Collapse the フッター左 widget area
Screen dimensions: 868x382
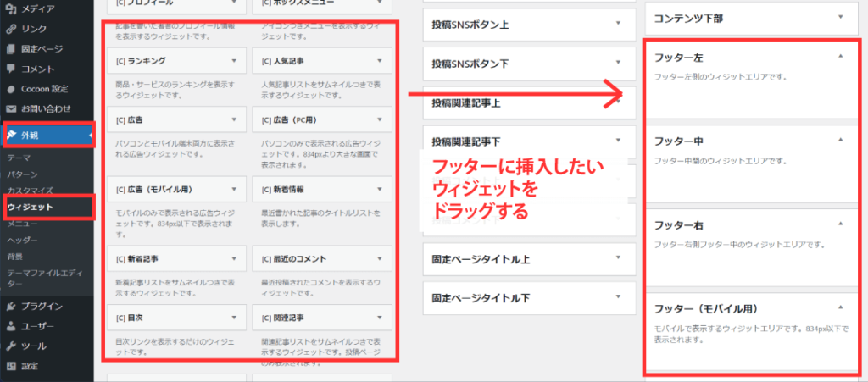840,57
